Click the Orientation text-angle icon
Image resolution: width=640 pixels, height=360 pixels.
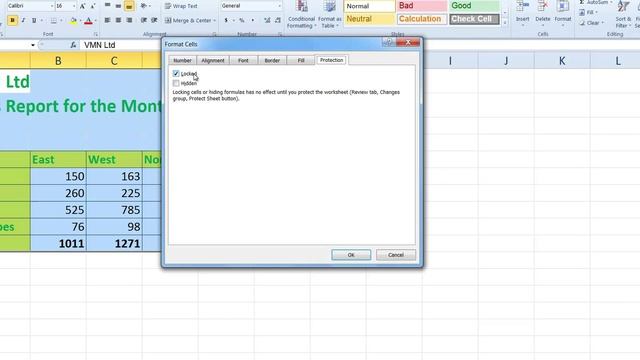coord(144,6)
